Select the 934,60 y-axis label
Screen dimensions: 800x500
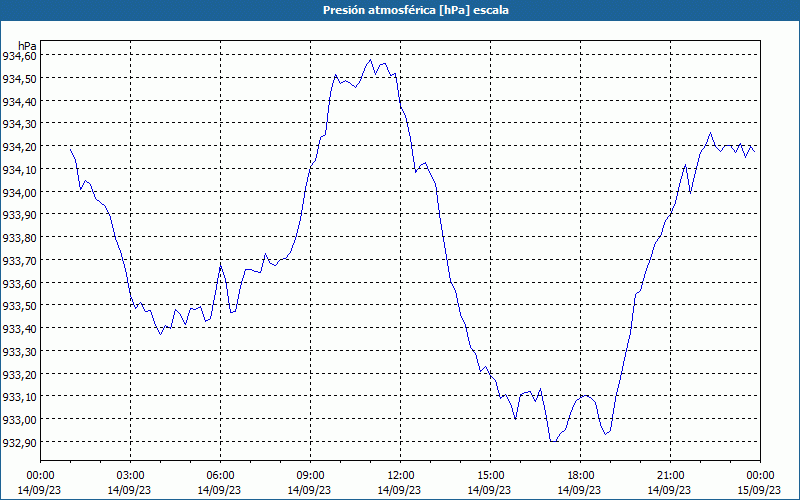(19, 56)
